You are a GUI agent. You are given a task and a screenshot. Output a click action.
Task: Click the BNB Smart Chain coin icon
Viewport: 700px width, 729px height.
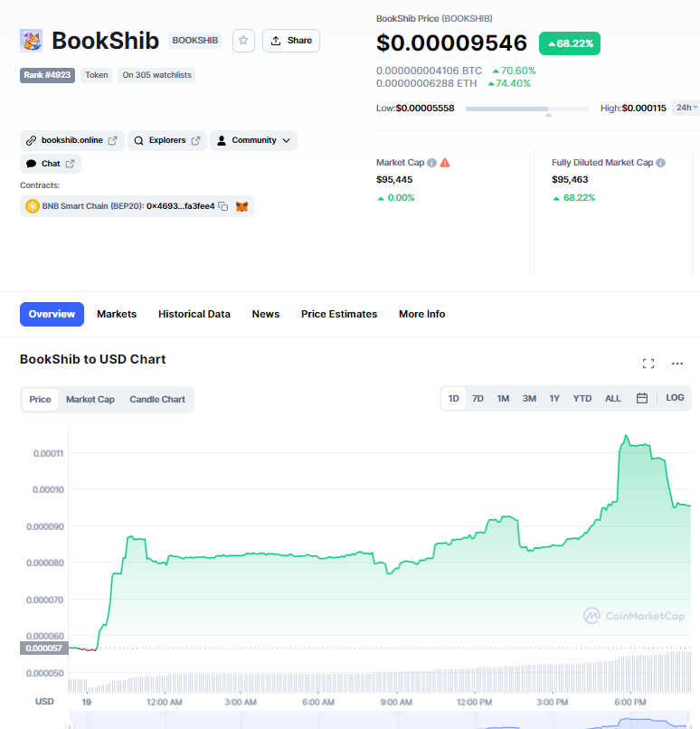pyautogui.click(x=32, y=206)
